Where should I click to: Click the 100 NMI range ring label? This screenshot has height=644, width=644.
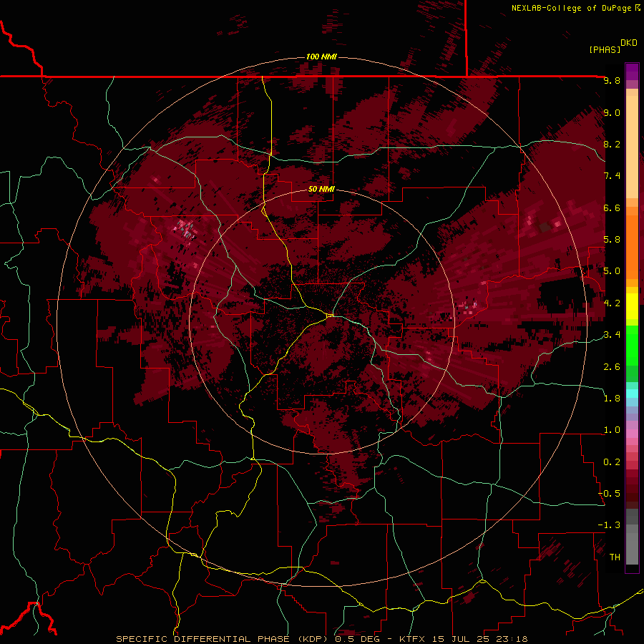click(321, 57)
